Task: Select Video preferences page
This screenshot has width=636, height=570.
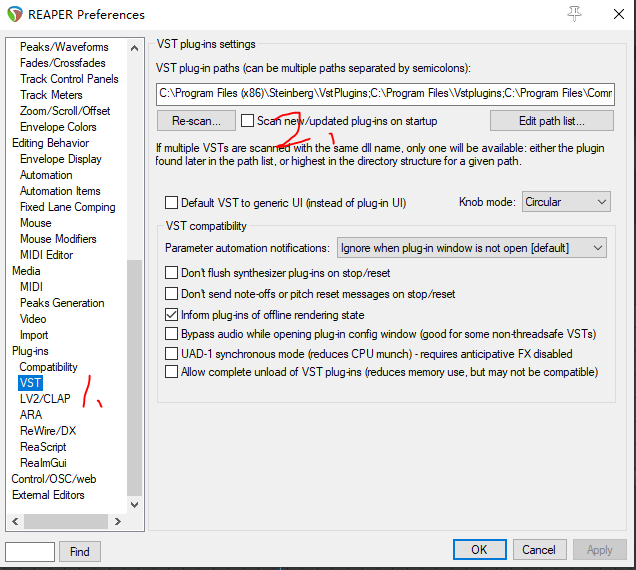Action: 33,319
